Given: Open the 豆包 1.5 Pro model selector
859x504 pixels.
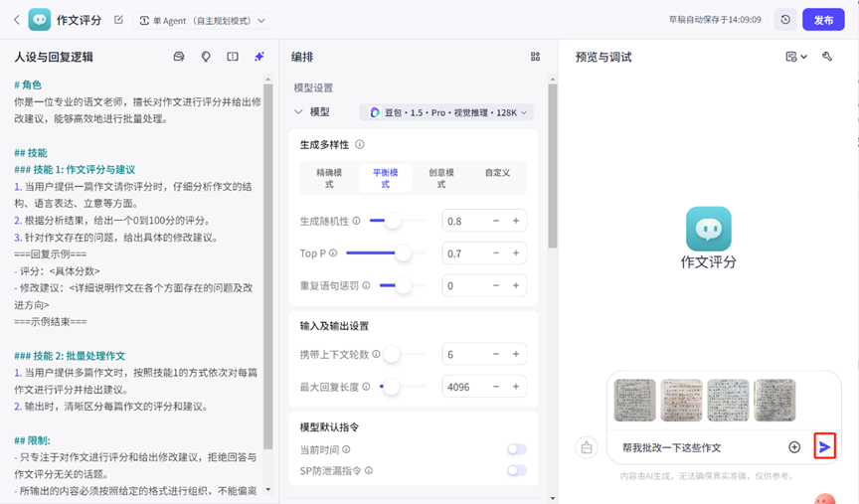Looking at the screenshot, I should point(446,112).
